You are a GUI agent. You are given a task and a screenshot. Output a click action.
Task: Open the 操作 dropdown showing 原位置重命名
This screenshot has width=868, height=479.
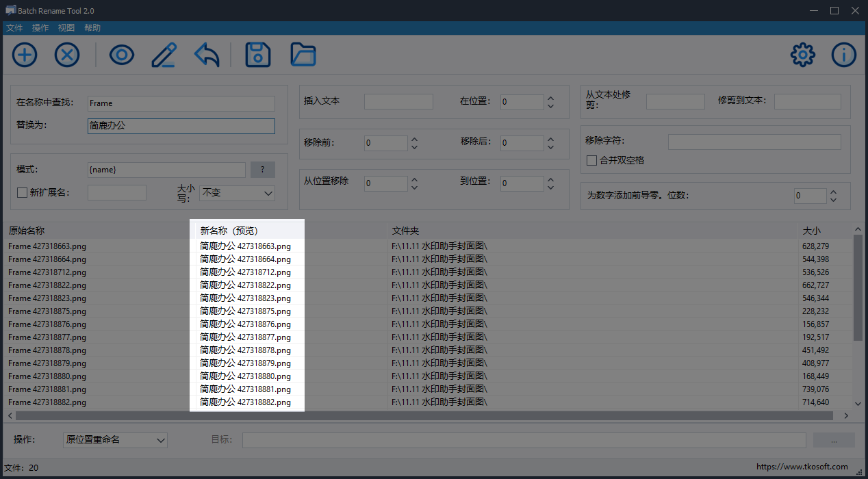(115, 439)
